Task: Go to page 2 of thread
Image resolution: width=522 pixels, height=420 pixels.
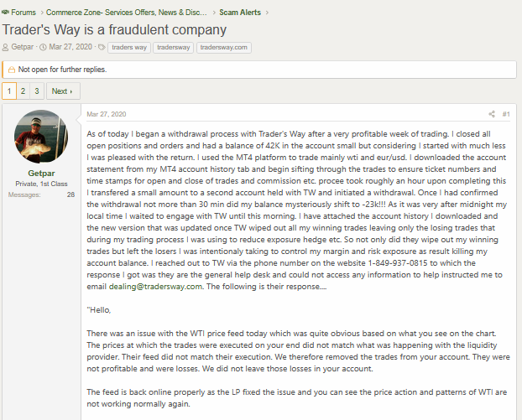Action: click(23, 91)
